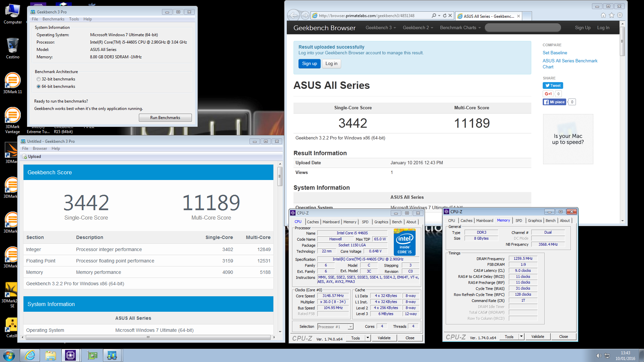Click Close in the right CPU-Z window
644x362 pixels.
[563, 337]
